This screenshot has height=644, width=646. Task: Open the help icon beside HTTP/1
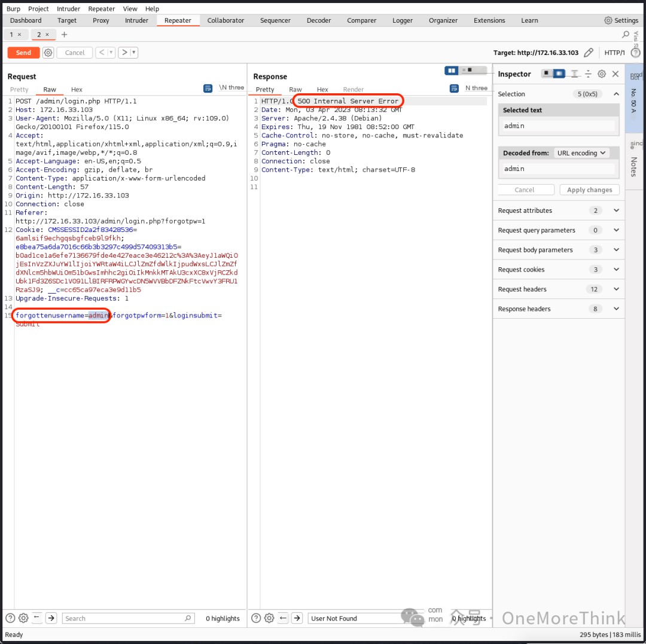point(636,53)
